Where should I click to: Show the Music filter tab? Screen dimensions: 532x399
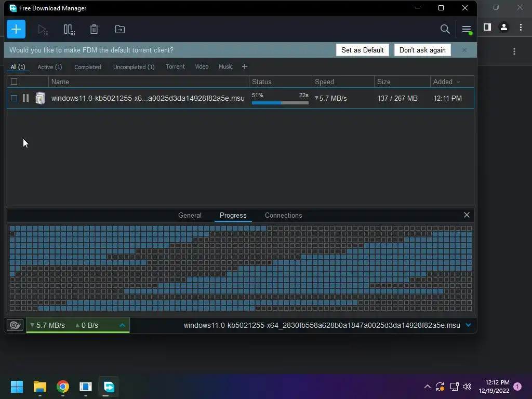click(x=225, y=66)
